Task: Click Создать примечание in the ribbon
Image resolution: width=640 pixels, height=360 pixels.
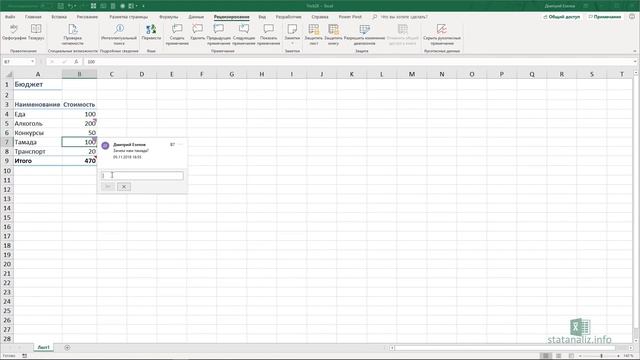Action: [177, 34]
